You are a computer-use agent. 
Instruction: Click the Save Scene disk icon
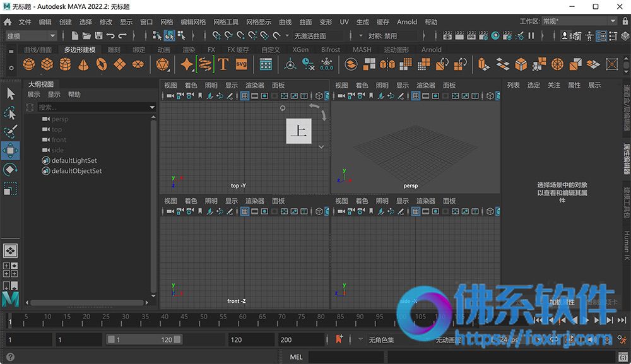click(98, 36)
